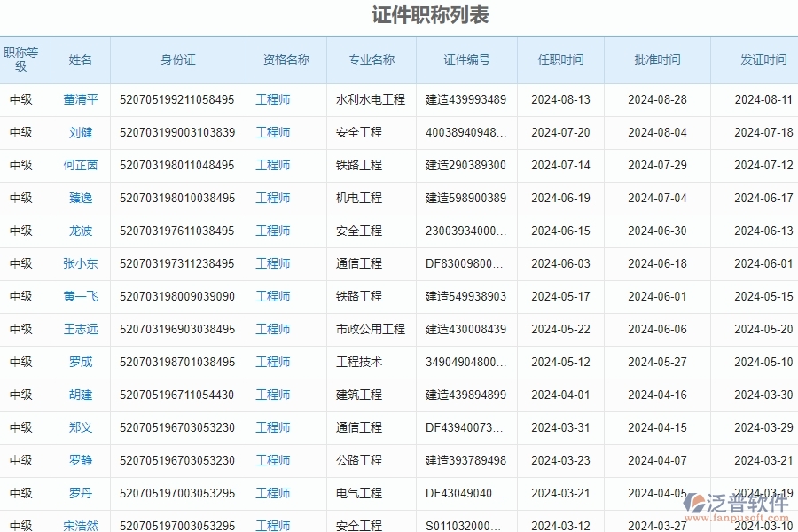798x532 pixels.
Task: Click 工程师 link beside 机电工程
Action: pyautogui.click(x=272, y=198)
